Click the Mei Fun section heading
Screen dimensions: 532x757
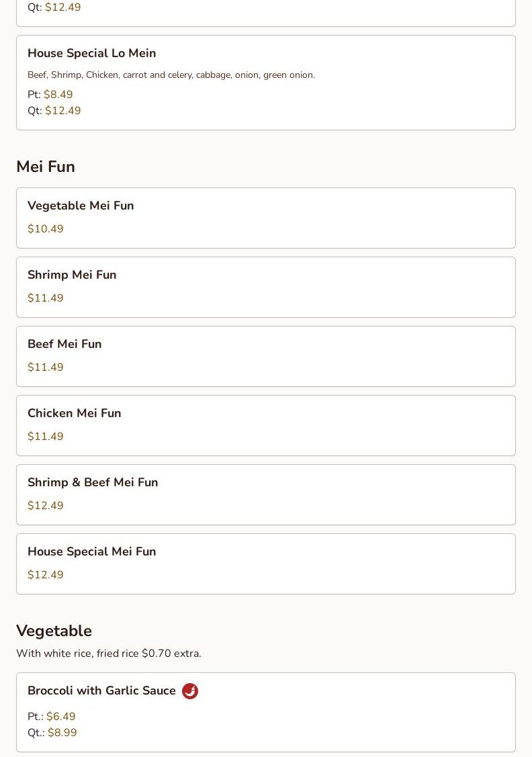tap(46, 167)
